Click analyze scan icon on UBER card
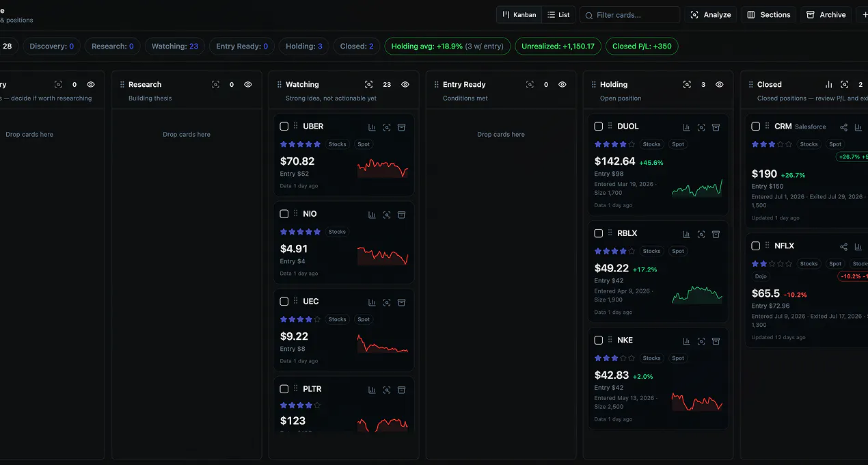Viewport: 868px width, 465px height. 387,127
